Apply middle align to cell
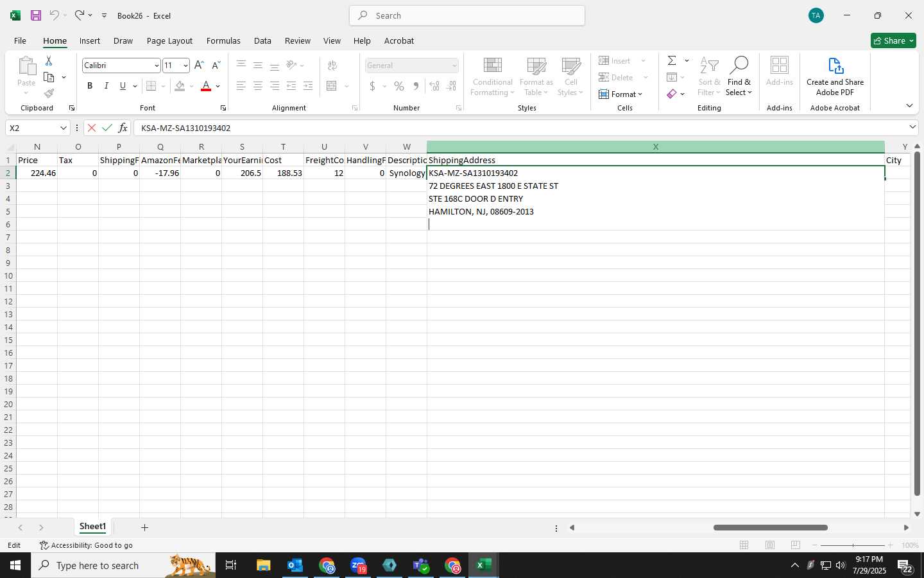The height and width of the screenshot is (578, 924). pyautogui.click(x=258, y=66)
